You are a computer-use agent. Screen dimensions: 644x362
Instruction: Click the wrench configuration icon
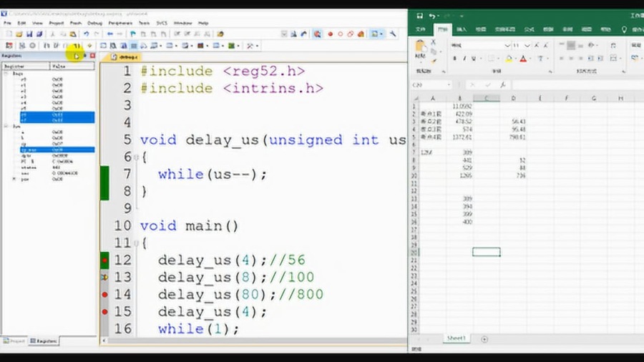click(393, 34)
